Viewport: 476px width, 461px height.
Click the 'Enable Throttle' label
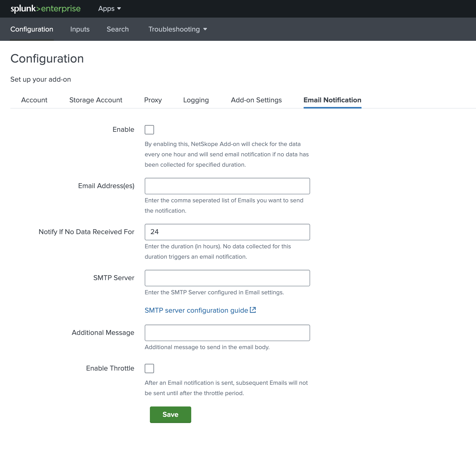point(110,368)
